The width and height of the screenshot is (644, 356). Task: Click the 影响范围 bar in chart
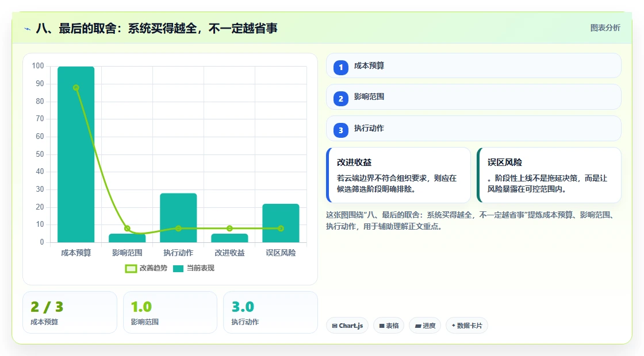click(x=127, y=238)
